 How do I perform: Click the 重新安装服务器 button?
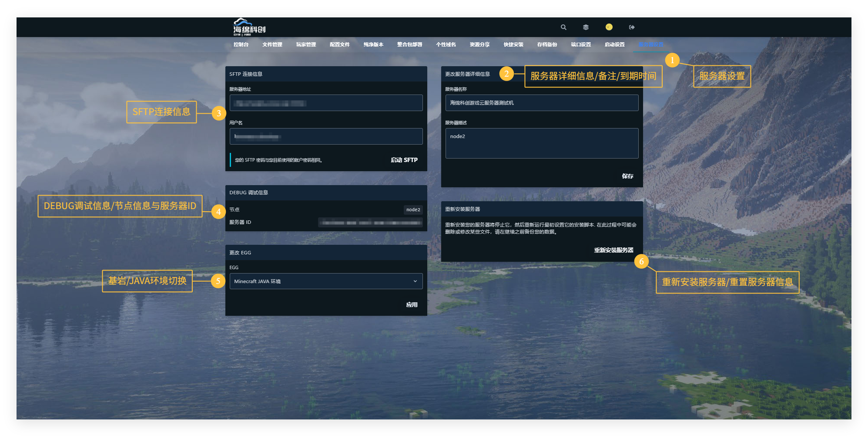pyautogui.click(x=613, y=250)
